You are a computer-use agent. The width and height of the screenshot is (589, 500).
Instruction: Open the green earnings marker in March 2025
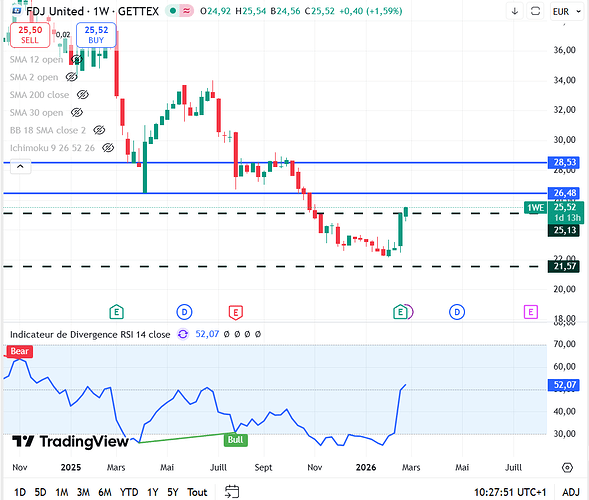pyautogui.click(x=116, y=312)
